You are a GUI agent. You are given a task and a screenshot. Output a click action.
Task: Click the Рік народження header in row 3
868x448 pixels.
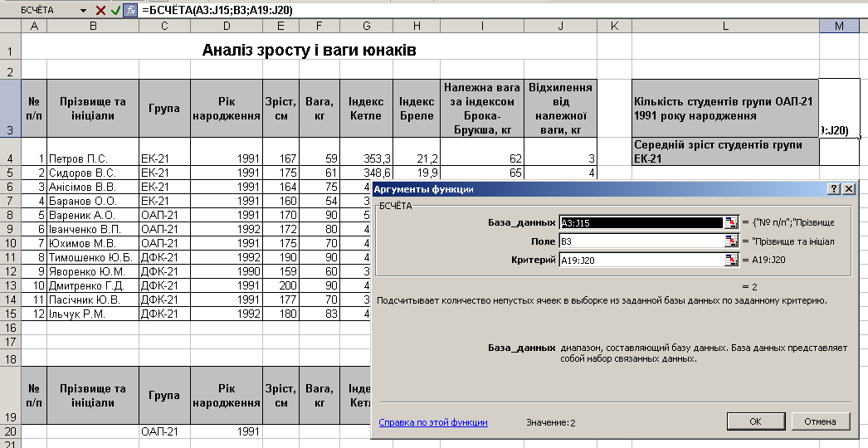pos(227,108)
